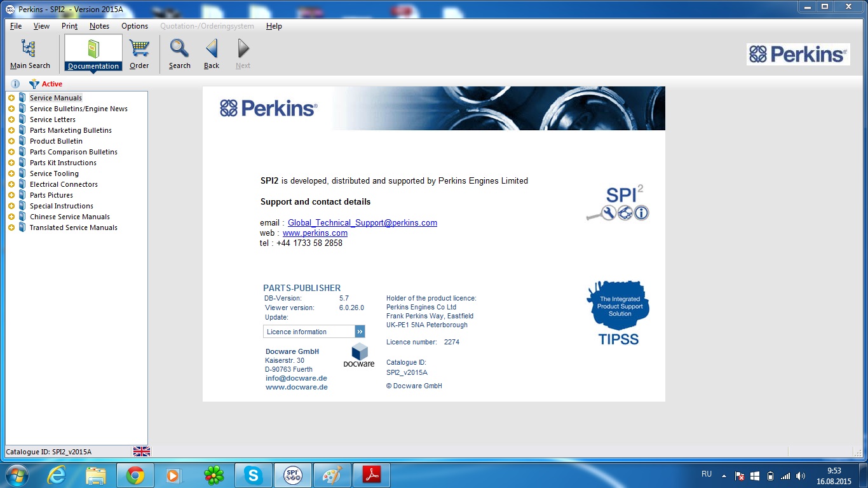The height and width of the screenshot is (488, 868).
Task: Click the Search magnifier toolbar icon
Action: coord(180,54)
